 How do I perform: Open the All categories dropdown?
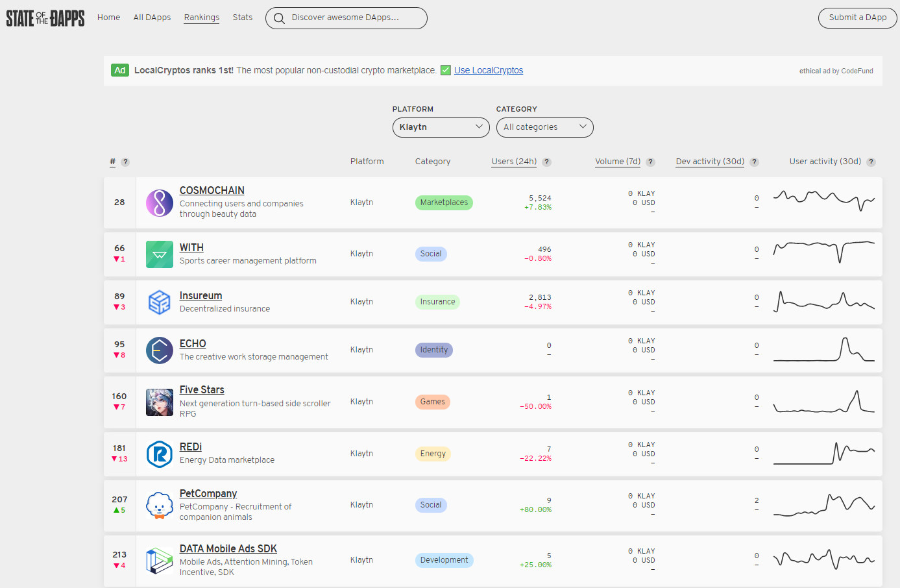pos(545,127)
